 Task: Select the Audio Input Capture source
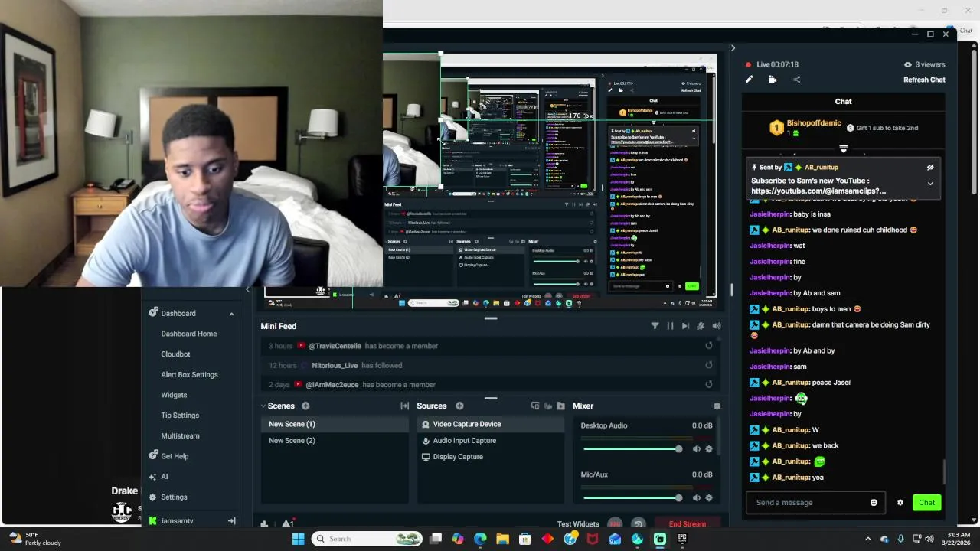point(490,440)
